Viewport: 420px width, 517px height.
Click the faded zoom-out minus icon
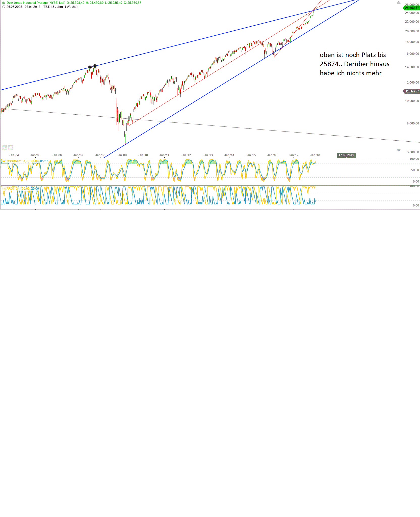(x=11, y=148)
